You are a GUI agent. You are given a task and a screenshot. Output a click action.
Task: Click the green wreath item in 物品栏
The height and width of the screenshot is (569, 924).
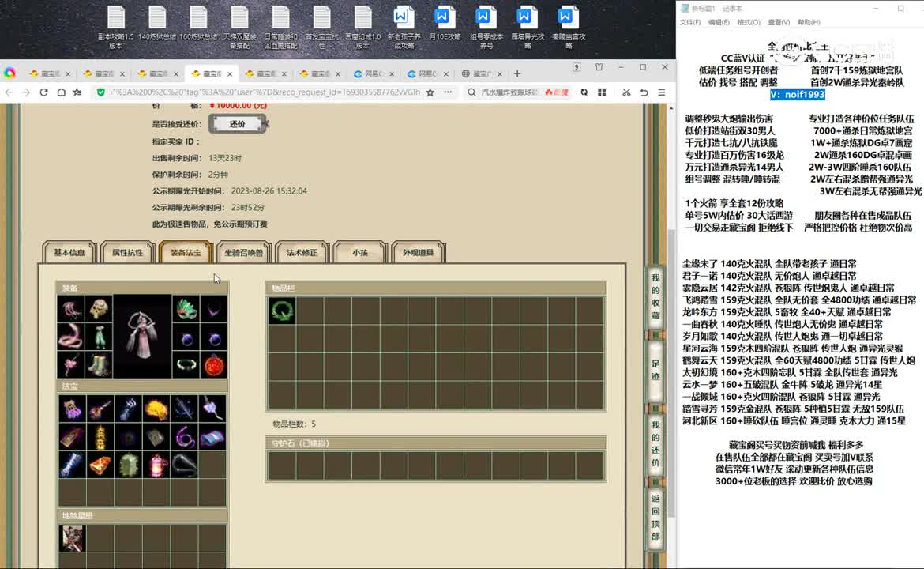pos(282,310)
